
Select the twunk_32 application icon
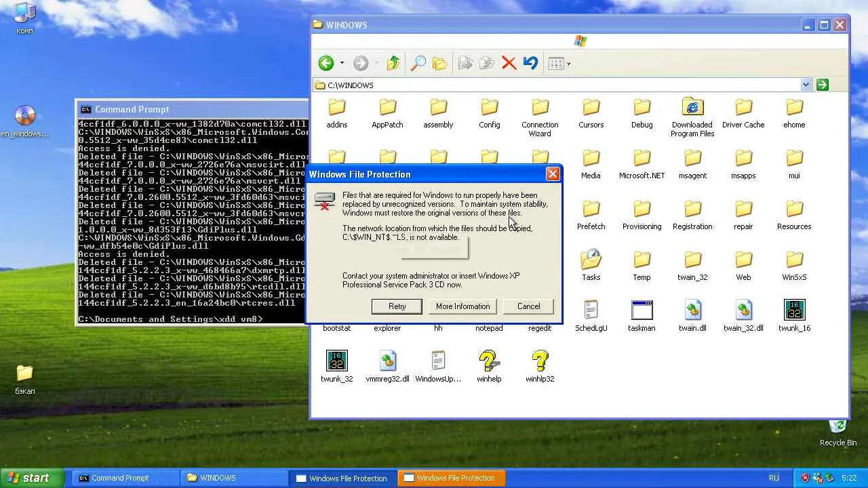pyautogui.click(x=337, y=367)
